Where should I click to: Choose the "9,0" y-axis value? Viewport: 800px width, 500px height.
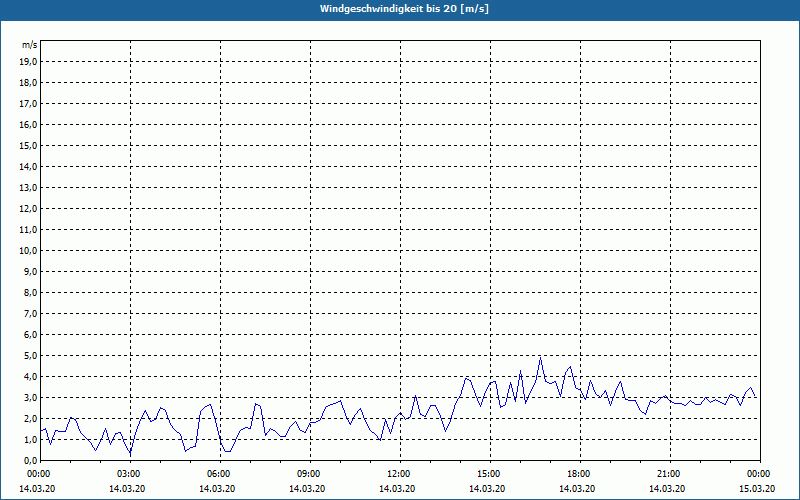tap(30, 271)
